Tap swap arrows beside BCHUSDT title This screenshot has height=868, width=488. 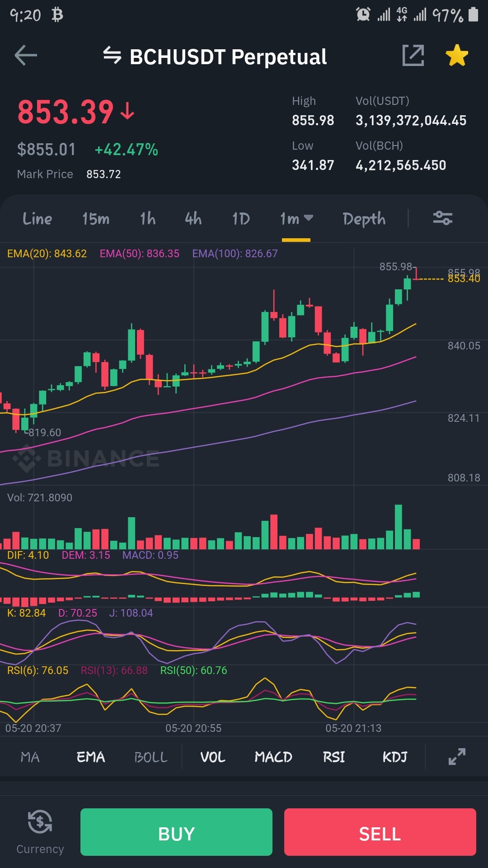112,56
